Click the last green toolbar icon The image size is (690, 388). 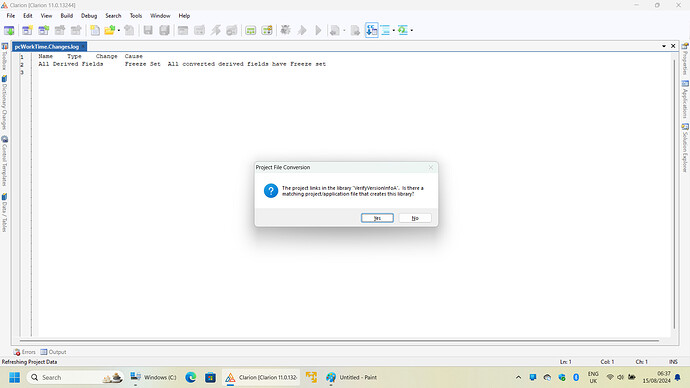pyautogui.click(x=403, y=30)
